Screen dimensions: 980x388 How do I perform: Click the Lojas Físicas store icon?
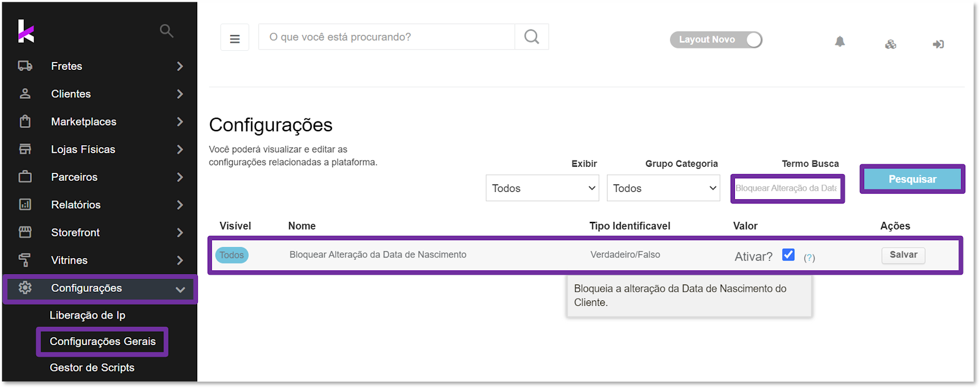point(25,149)
